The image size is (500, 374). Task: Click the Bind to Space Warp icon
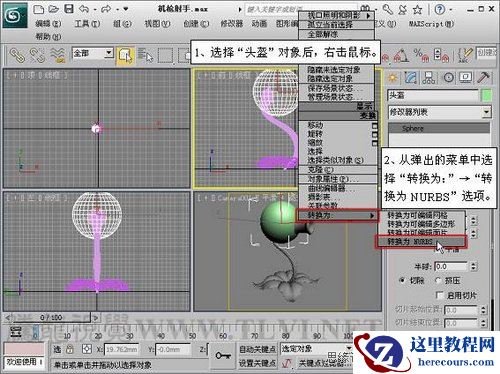(x=58, y=55)
